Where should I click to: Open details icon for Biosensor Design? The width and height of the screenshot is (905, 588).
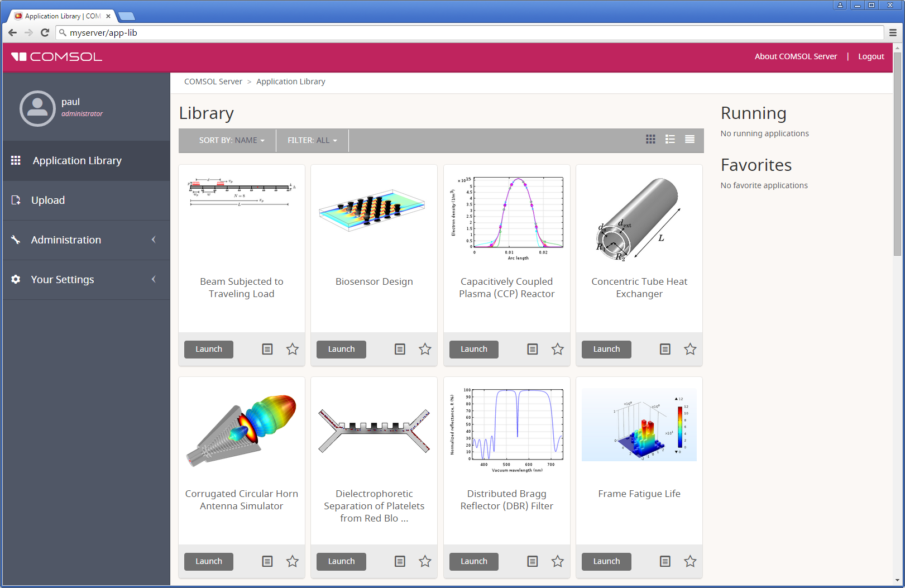pos(400,350)
